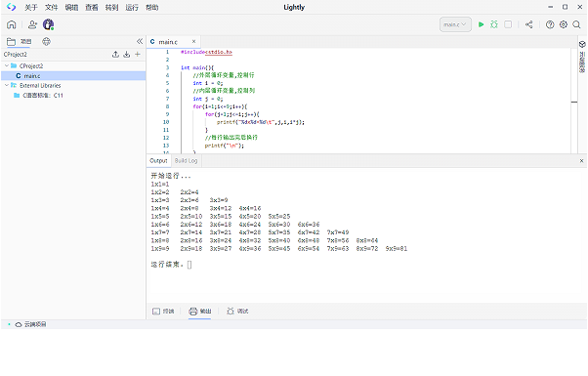
Task: Maximize the Lightly window
Action: click(x=566, y=7)
